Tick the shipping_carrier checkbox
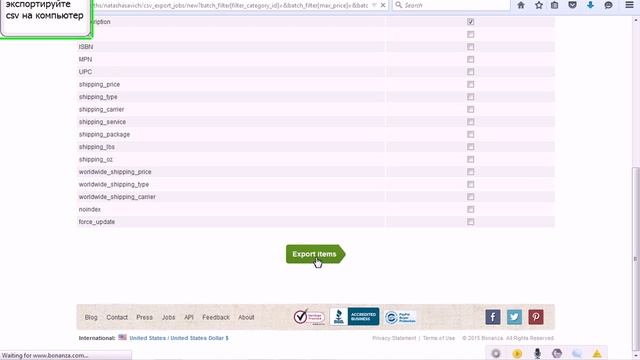The image size is (640, 360). [471, 109]
